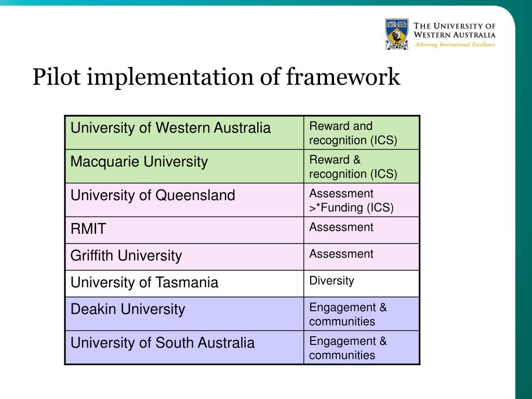
Task: Select the 'RMIT' table cell
Action: pos(184,230)
